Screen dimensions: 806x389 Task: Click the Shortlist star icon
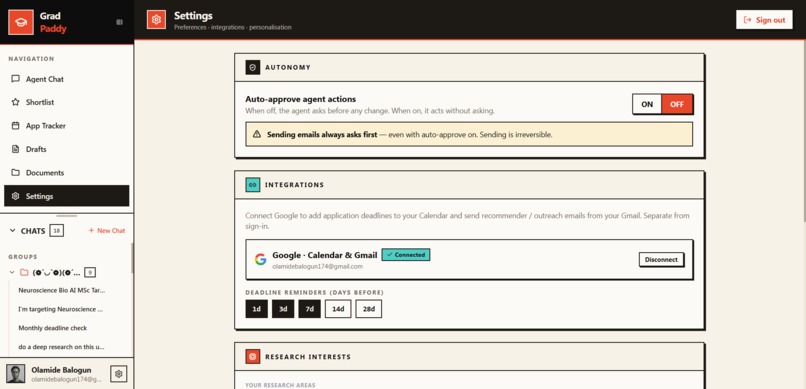point(15,102)
